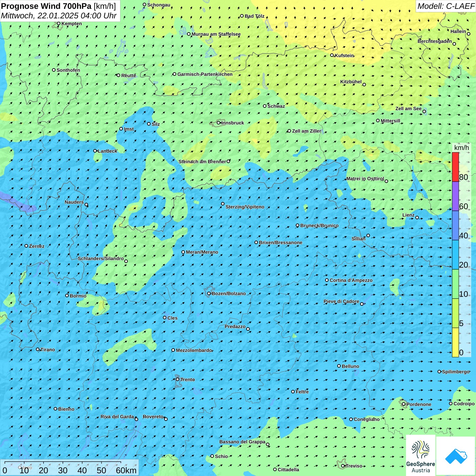The image size is (476, 476).
Task: Click the Meran/Merano marker
Action: tap(183, 252)
